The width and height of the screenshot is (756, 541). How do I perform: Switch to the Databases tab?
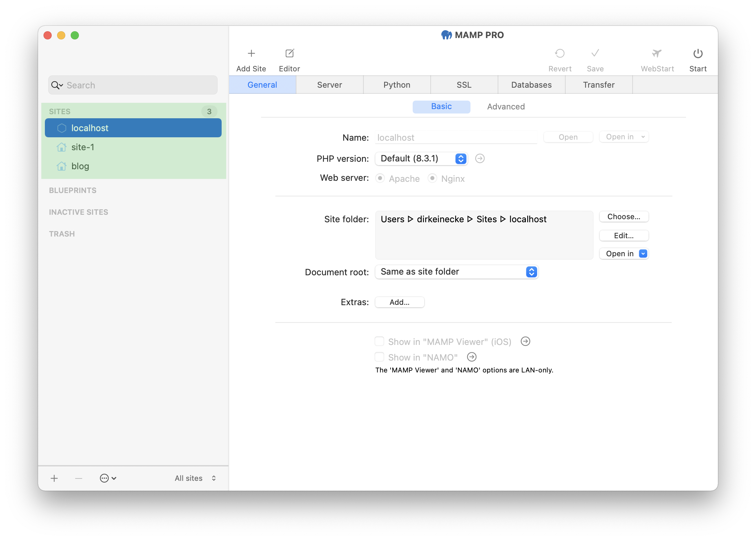point(530,85)
